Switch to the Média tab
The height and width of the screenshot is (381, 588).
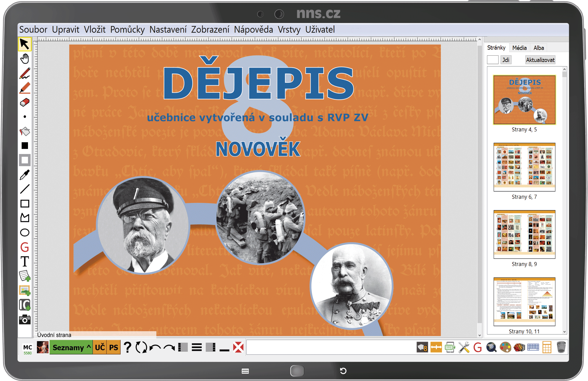tap(519, 48)
